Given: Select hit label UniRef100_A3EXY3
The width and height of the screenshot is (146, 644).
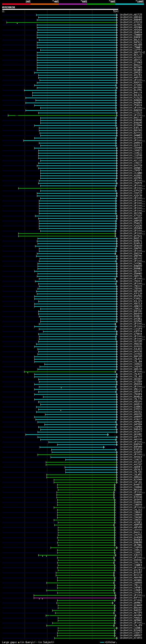Looking at the screenshot, I should pyautogui.click(x=131, y=555).
